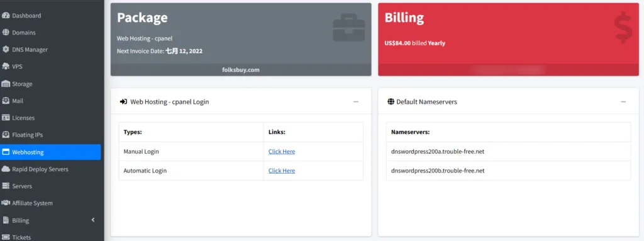Click the Servers rack icon
644x241 pixels.
(x=5, y=186)
